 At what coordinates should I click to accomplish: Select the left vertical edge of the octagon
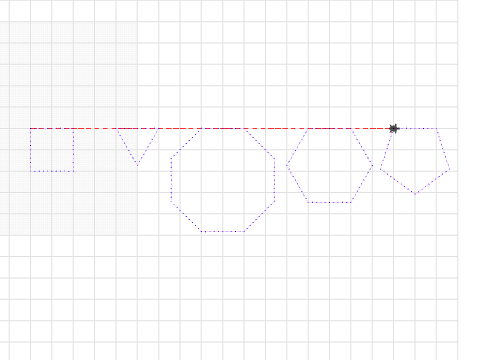(x=171, y=180)
